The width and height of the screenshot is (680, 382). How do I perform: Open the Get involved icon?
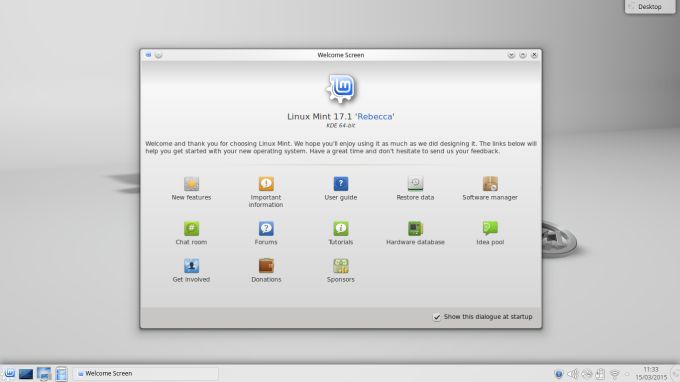(191, 266)
